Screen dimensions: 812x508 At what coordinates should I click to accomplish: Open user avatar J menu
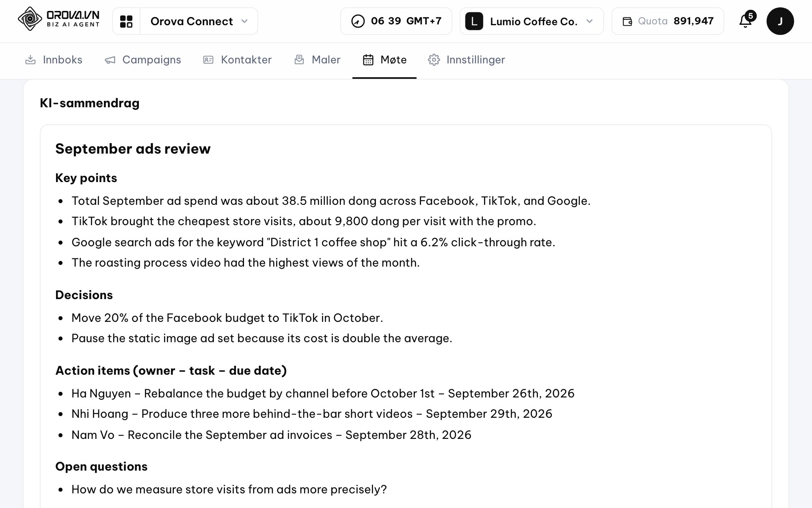point(780,21)
